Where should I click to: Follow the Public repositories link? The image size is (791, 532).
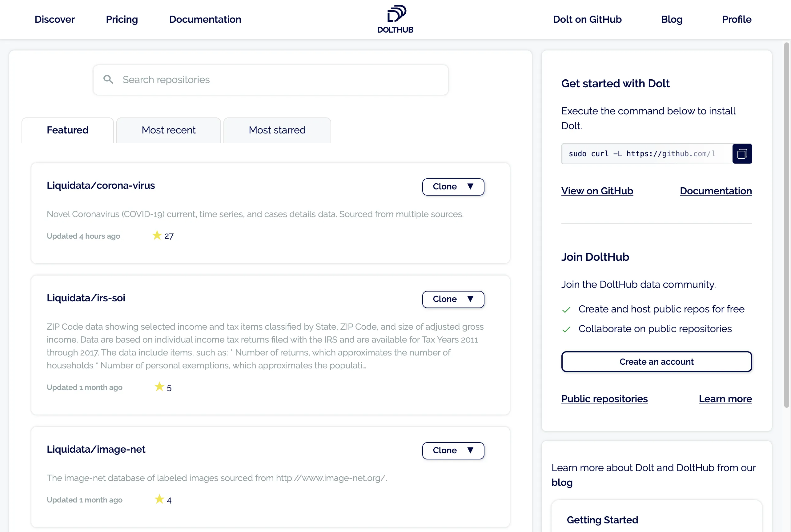pyautogui.click(x=604, y=399)
